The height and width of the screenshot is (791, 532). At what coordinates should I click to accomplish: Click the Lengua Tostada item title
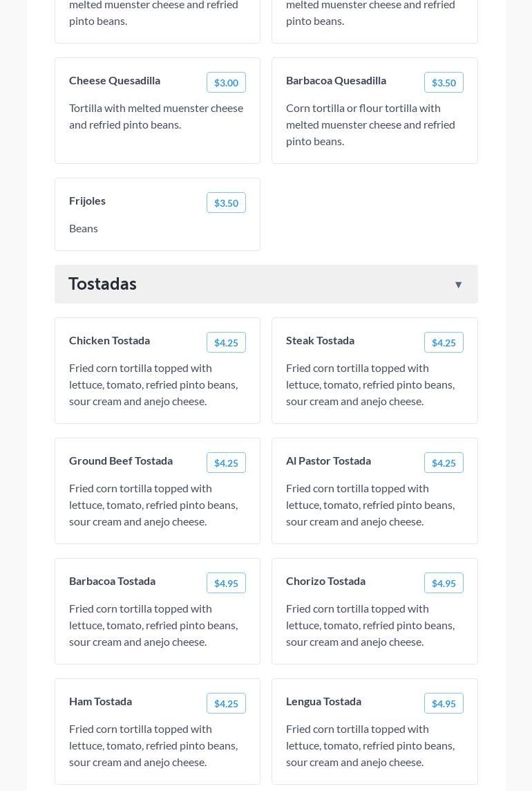323,702
